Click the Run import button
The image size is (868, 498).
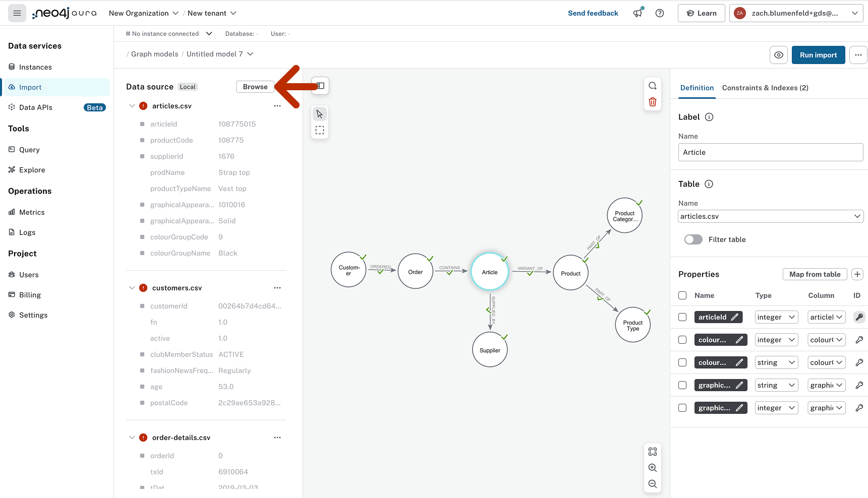click(x=818, y=55)
